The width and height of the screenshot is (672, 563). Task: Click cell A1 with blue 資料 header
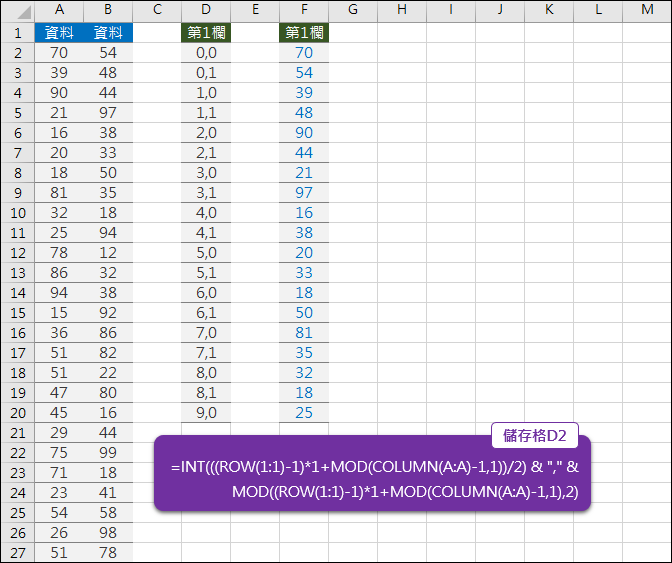pyautogui.click(x=59, y=33)
